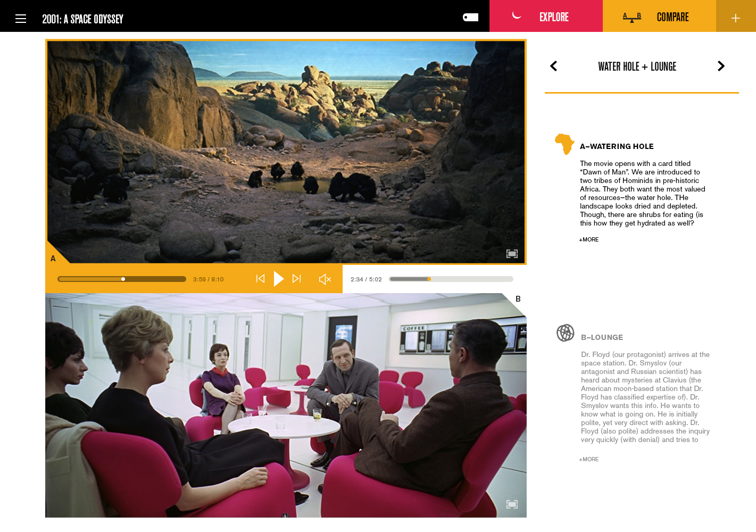Expand +MORE under Lounge description
The height and width of the screenshot is (532, 756).
[589, 459]
